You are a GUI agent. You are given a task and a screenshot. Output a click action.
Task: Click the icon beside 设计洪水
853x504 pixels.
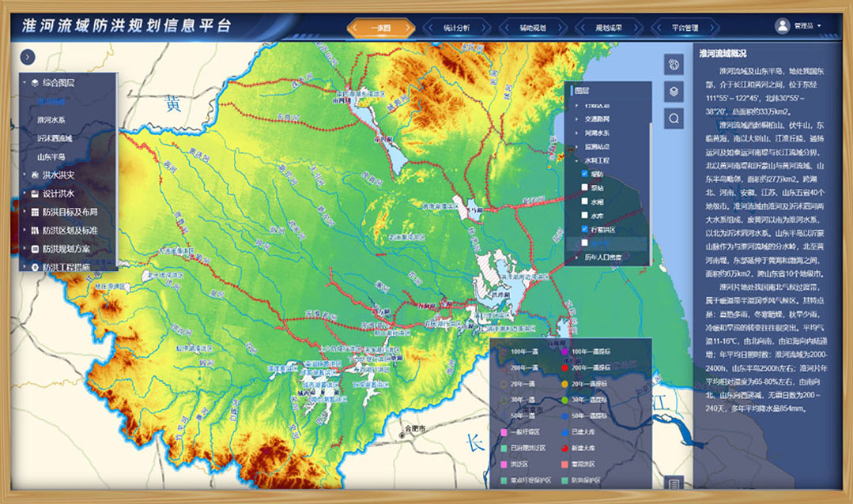click(x=35, y=194)
